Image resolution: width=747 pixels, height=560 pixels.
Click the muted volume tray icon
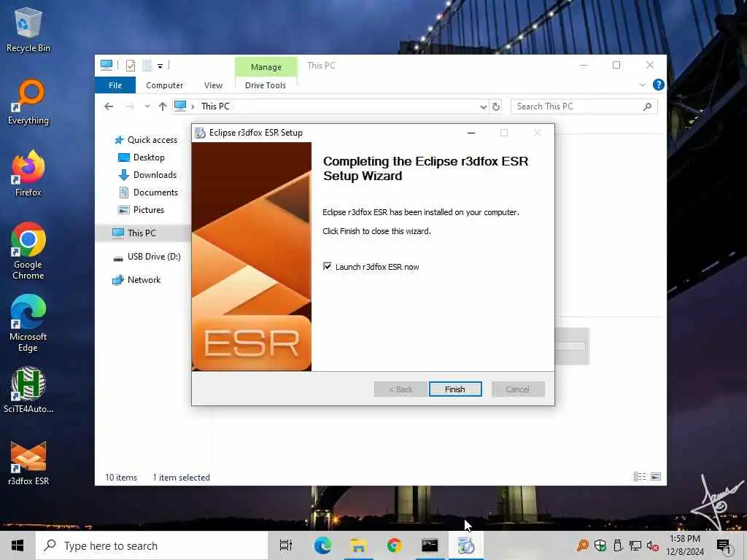click(x=653, y=545)
